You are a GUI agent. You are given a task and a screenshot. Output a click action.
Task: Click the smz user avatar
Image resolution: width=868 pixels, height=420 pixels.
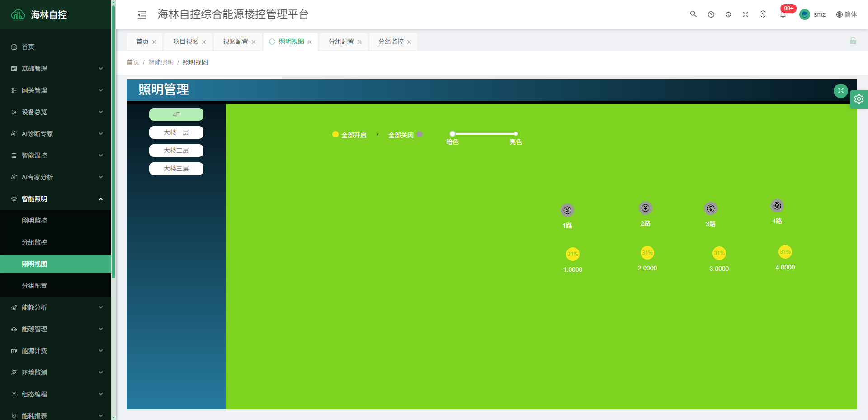click(x=805, y=14)
